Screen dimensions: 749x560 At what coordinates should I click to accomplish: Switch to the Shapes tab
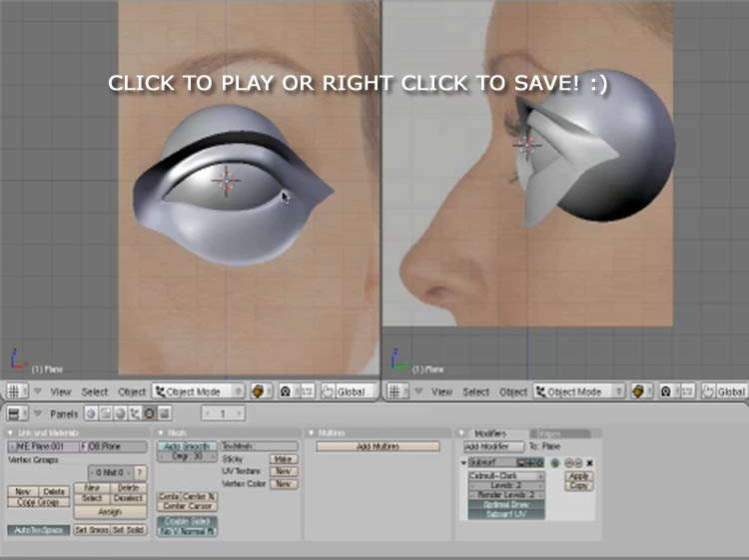pos(546,433)
